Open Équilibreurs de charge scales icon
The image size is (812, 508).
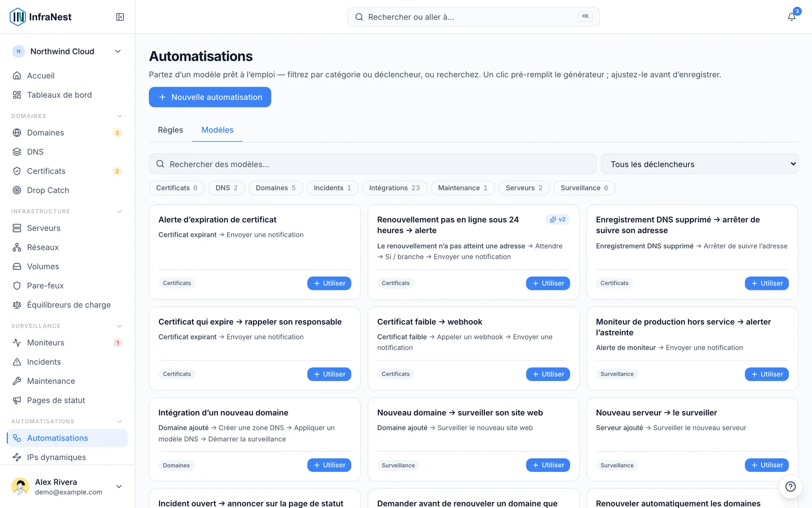[x=17, y=305]
